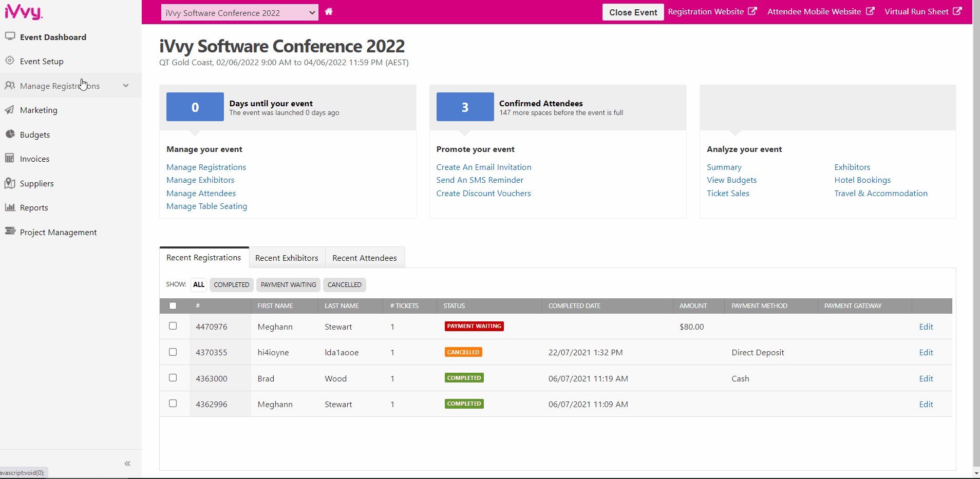Click the Suppliers map icon
980x479 pixels.
pos(10,183)
